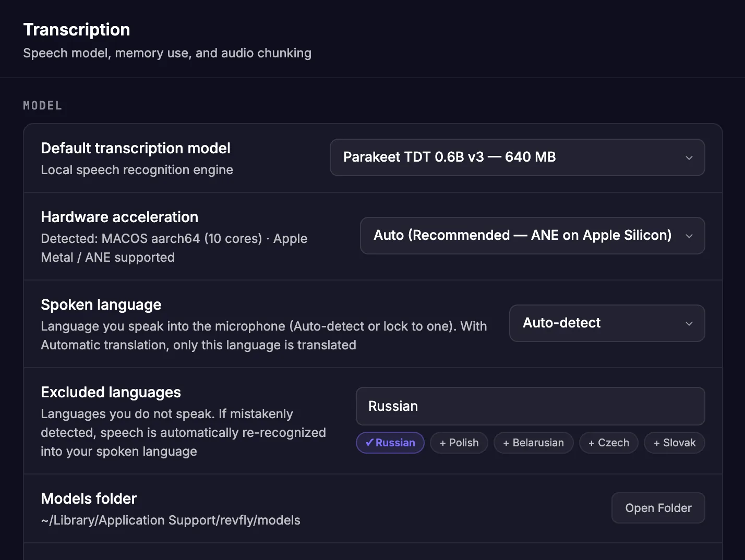
Task: Add Slovak to excluded languages
Action: tap(675, 443)
